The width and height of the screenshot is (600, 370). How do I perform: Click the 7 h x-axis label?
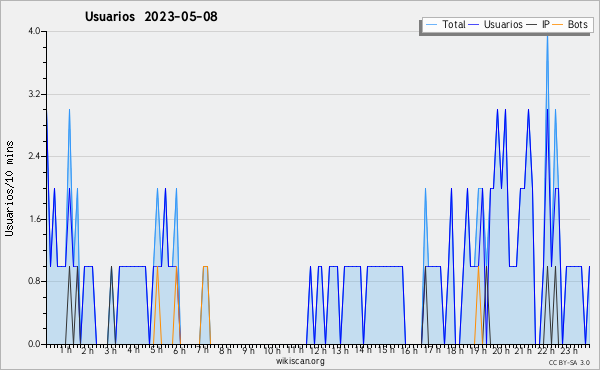[202, 350]
